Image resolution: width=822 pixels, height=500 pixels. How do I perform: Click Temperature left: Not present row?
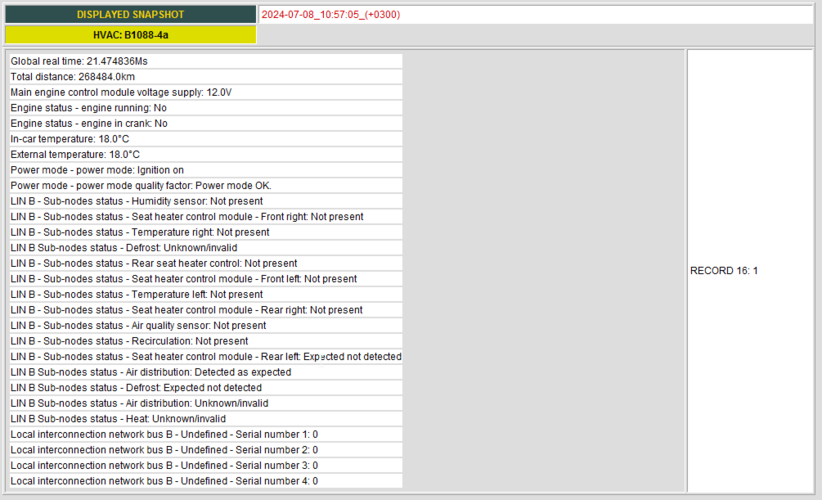tap(206, 295)
